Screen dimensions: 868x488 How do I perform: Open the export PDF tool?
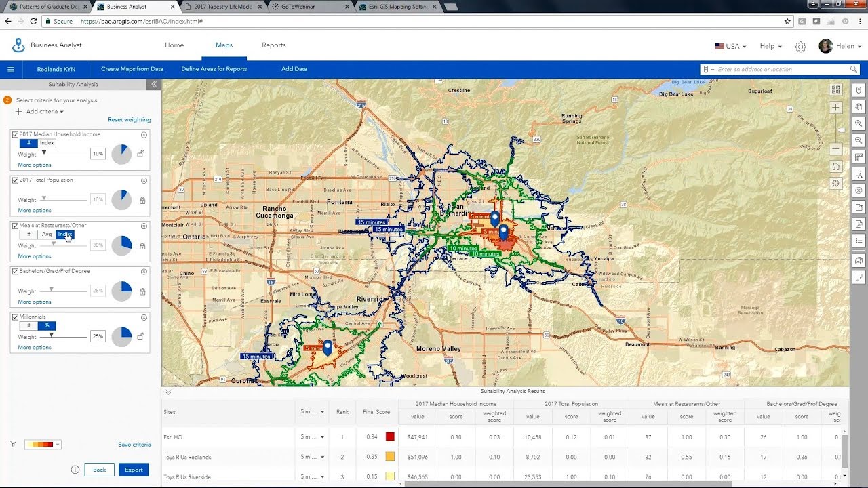(x=859, y=224)
